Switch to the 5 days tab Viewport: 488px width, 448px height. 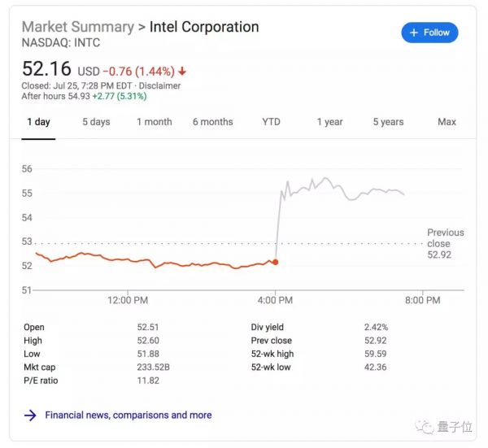[x=96, y=122]
